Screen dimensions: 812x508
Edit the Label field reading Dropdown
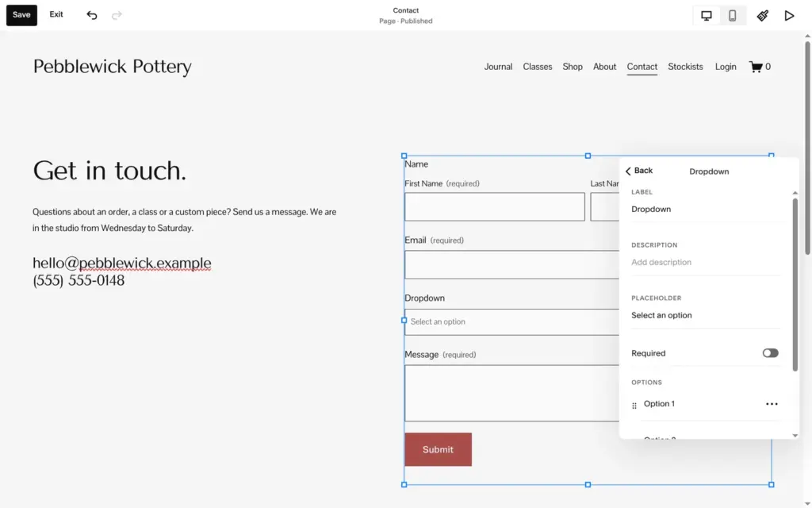tap(705, 210)
